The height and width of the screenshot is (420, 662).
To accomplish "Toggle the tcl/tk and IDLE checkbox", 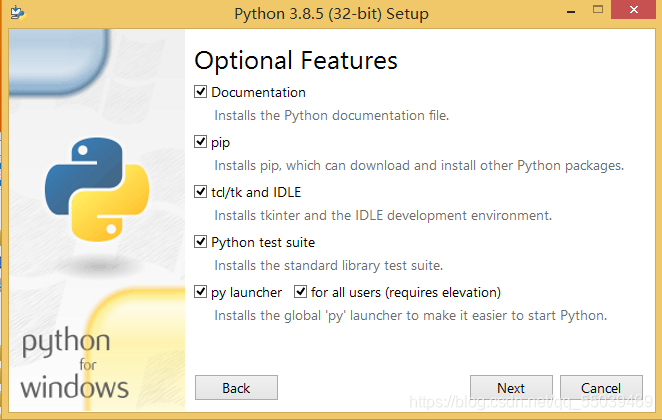I will tap(200, 192).
